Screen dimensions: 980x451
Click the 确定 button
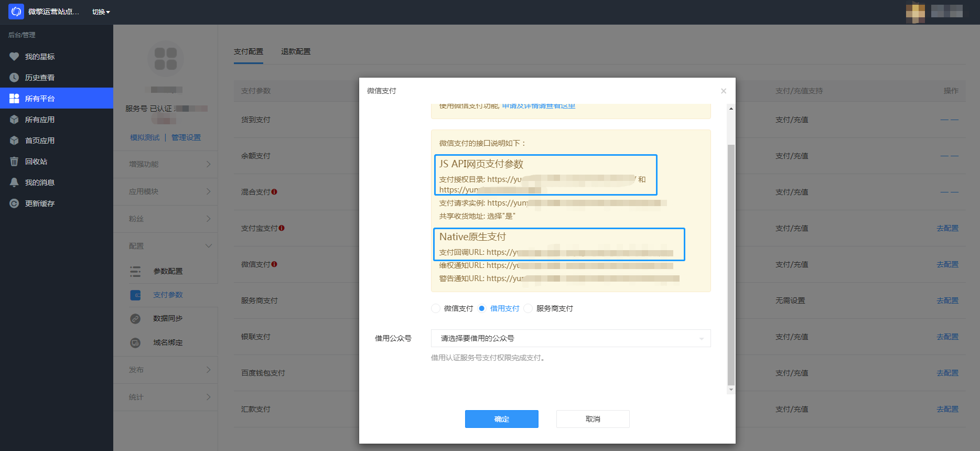(502, 419)
